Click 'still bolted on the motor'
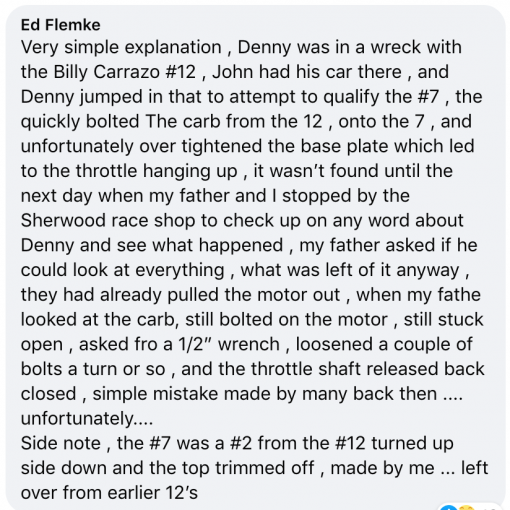This screenshot has width=510, height=510. pos(286,319)
